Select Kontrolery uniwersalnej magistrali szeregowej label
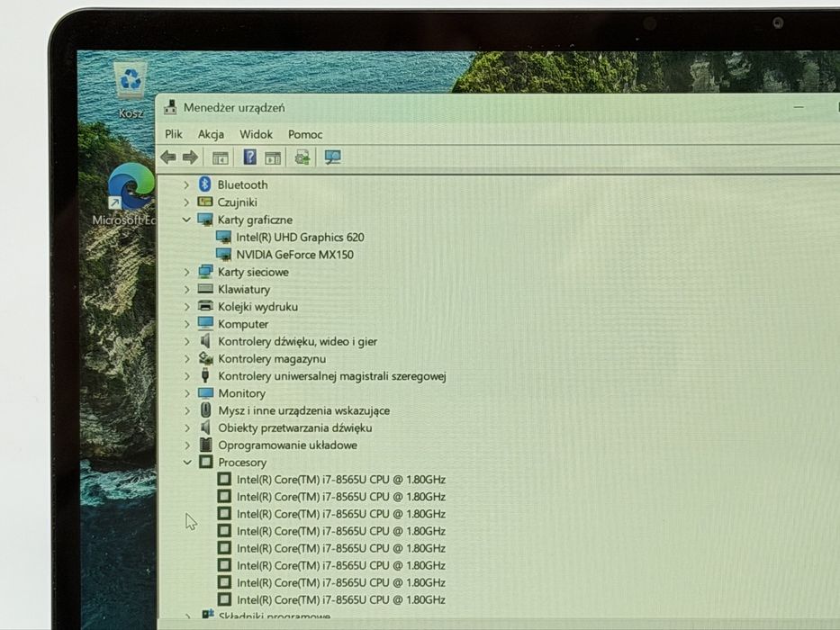The height and width of the screenshot is (630, 840). [x=332, y=376]
